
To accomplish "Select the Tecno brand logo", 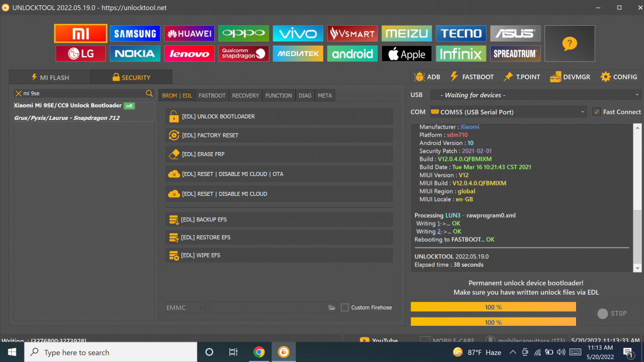I will tap(461, 34).
